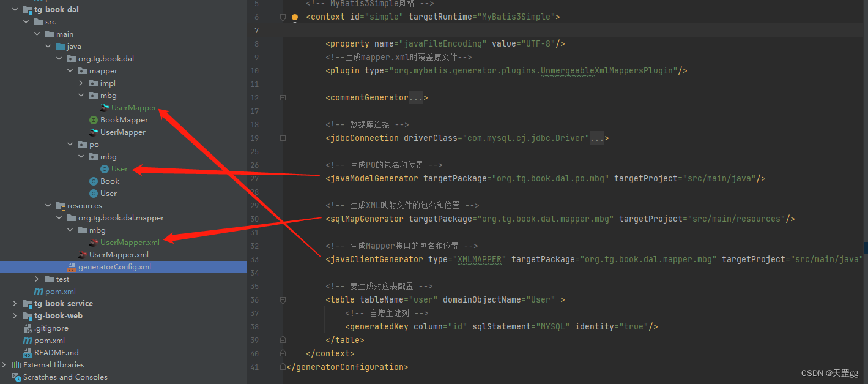The image size is (868, 384).
Task: Unfold commentGenerator using line 12 gutter toggle
Action: (283, 98)
